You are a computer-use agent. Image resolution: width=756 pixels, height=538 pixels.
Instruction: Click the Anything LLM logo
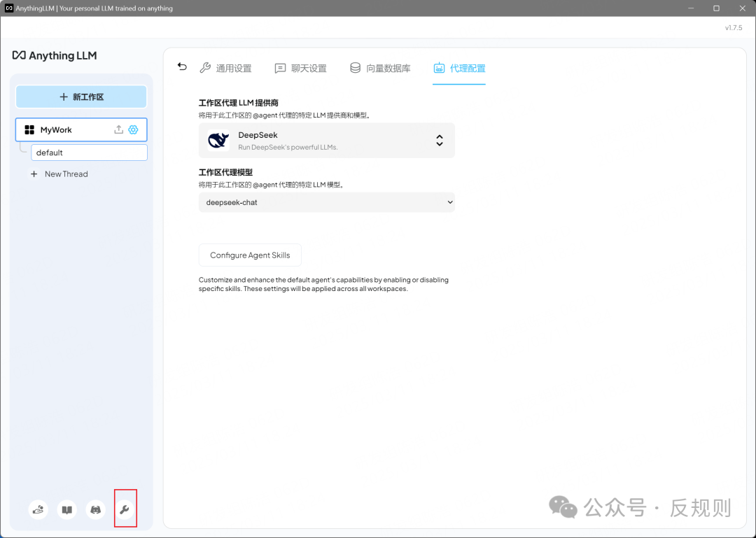(x=55, y=55)
